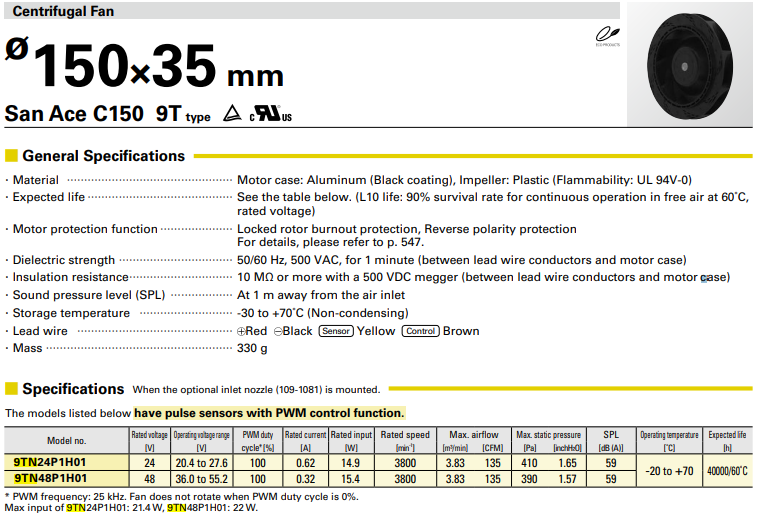Click the 'Model no.' column header

[66, 441]
